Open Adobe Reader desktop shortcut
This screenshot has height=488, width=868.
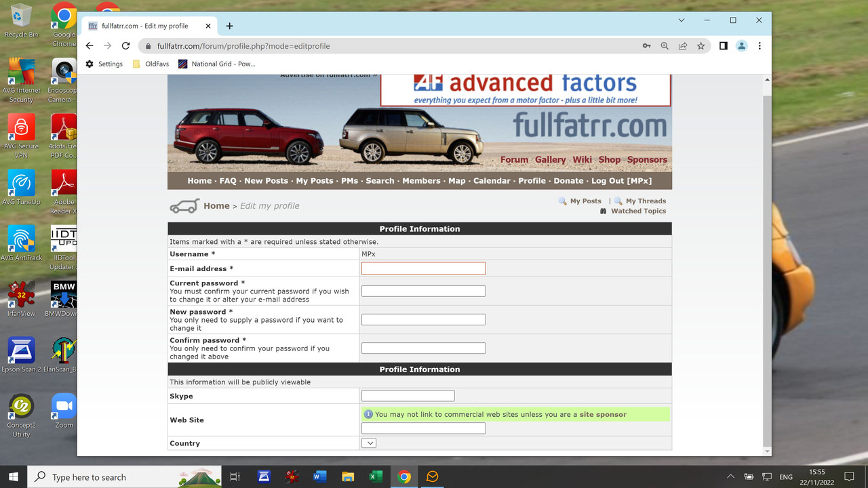(x=64, y=192)
